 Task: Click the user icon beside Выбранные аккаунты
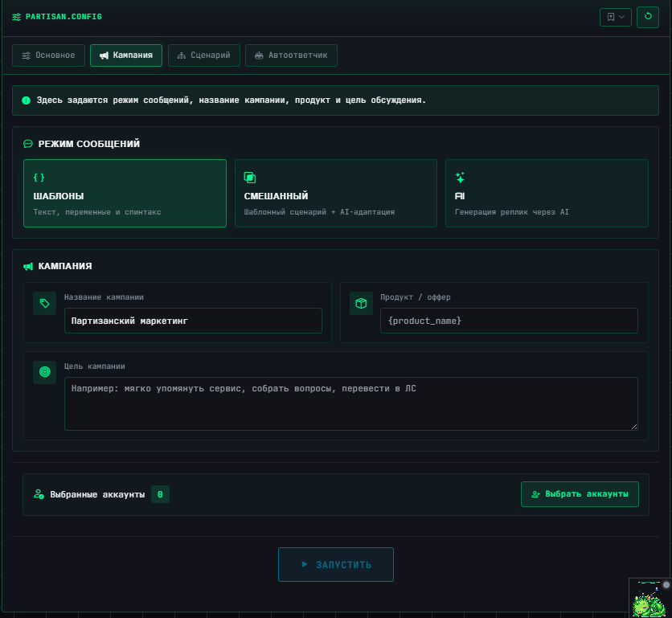(x=39, y=494)
